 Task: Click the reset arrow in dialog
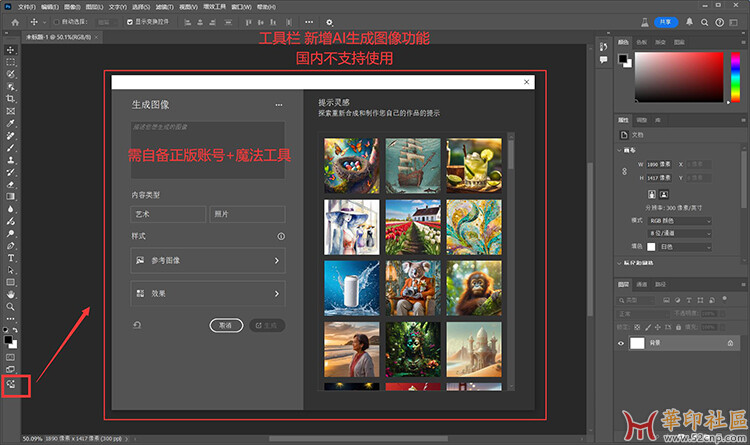coord(137,325)
